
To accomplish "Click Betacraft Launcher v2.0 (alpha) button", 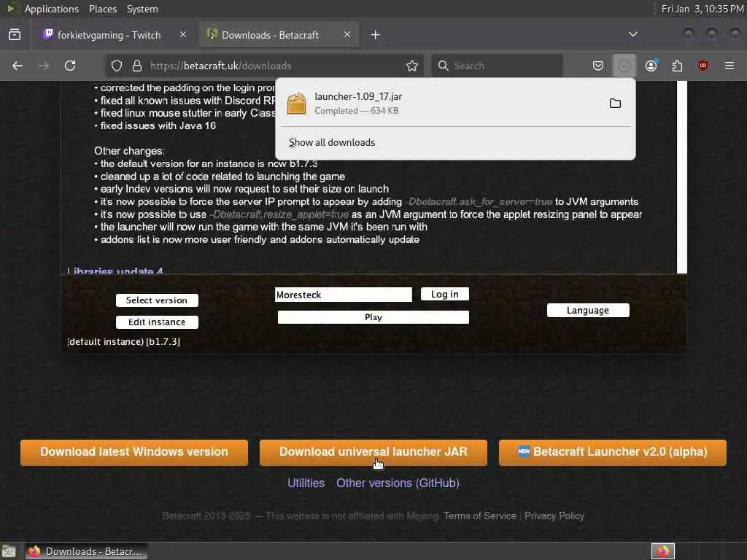I will [613, 452].
